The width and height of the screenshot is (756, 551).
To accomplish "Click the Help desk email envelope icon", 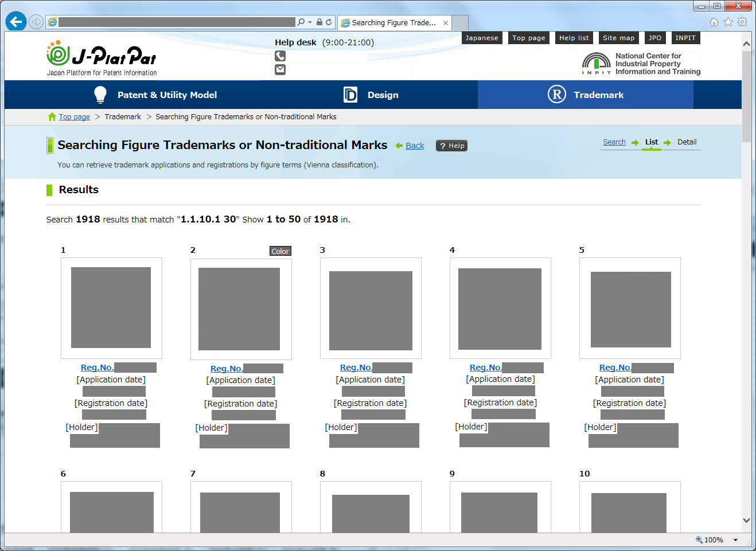I will pos(280,69).
